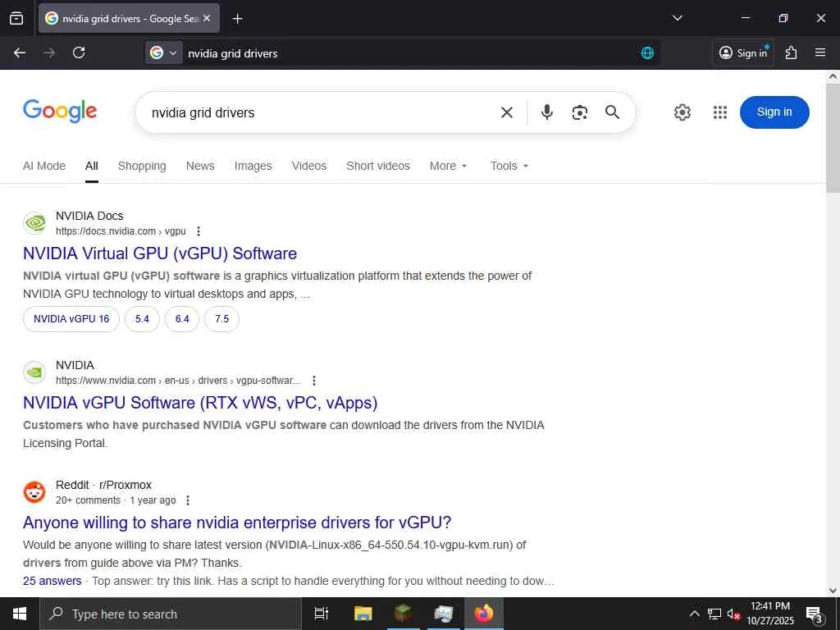This screenshot has width=840, height=630.
Task: List all tabs dropdown arrow
Action: click(x=677, y=18)
